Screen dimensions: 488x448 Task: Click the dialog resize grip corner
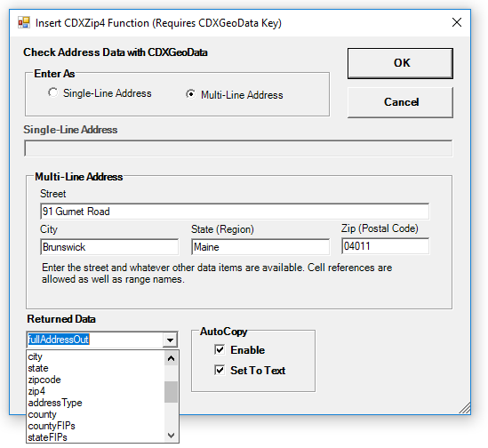coord(465,408)
